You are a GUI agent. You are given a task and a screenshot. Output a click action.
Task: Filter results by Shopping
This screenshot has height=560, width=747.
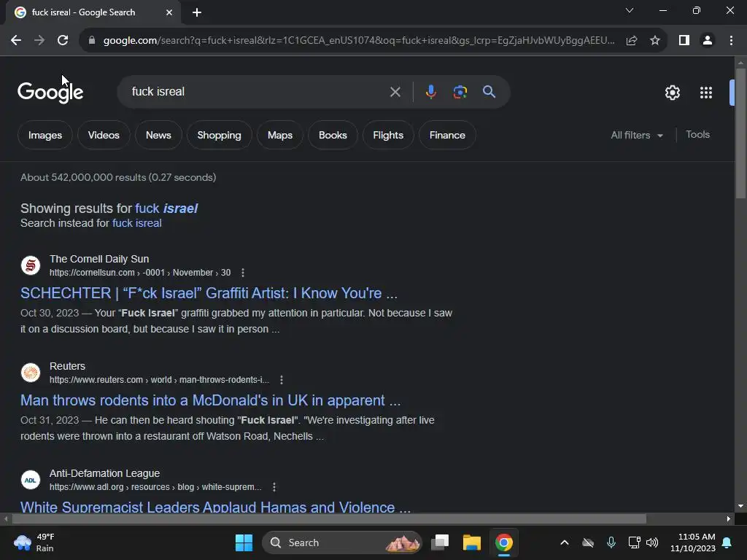(219, 135)
